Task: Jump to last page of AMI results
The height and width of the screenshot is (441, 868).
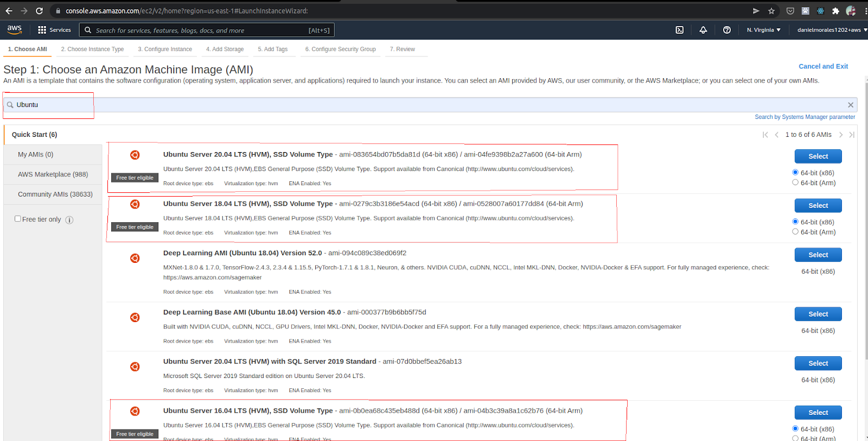Action: [852, 135]
